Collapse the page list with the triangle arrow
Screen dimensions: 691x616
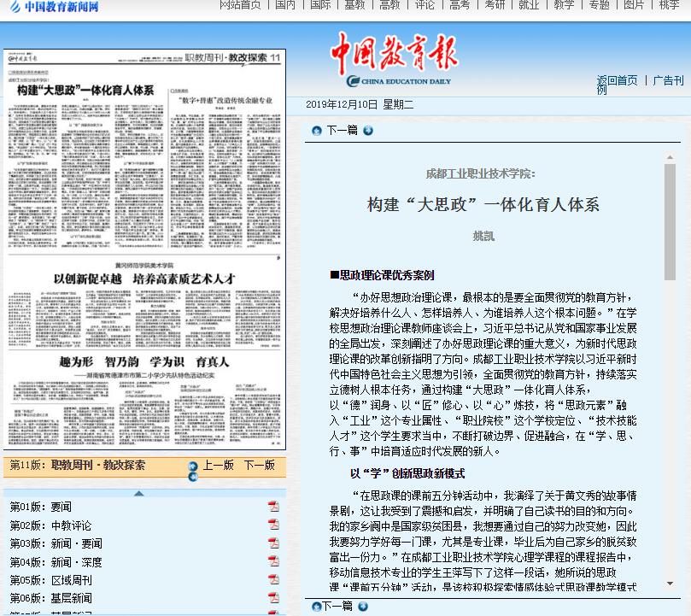point(139,494)
